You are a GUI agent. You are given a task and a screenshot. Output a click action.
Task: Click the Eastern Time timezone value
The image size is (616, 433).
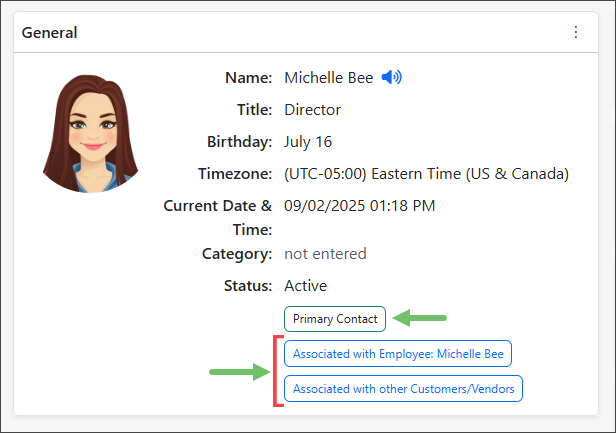pyautogui.click(x=426, y=174)
